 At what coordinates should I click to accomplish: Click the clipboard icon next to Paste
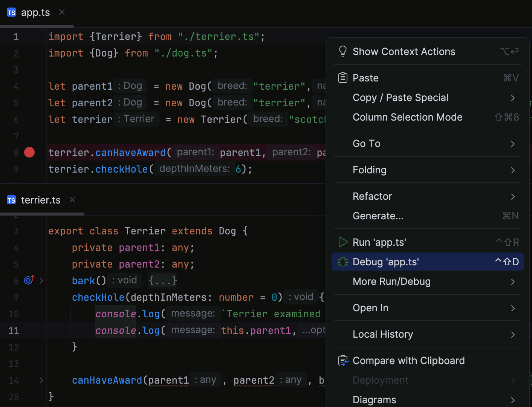click(x=343, y=77)
